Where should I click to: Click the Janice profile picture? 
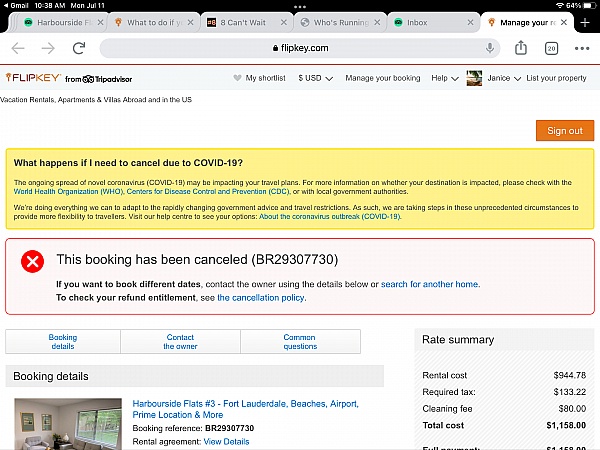pos(474,78)
